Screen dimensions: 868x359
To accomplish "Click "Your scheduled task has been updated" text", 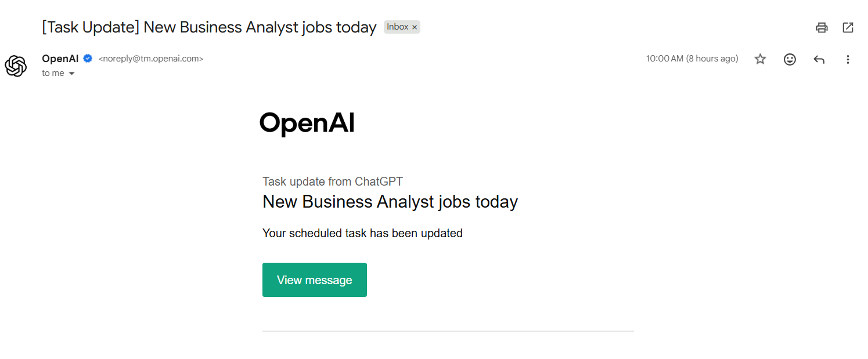I will (x=362, y=233).
